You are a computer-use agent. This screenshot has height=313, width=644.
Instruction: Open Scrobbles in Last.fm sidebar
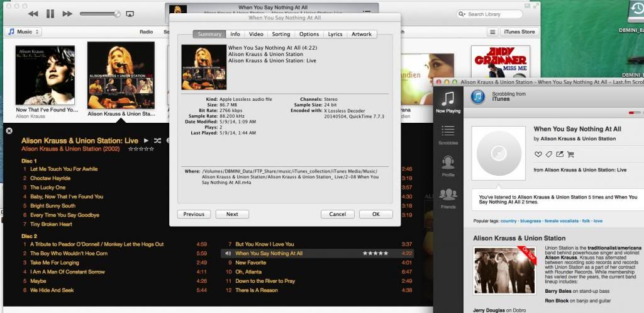448,135
